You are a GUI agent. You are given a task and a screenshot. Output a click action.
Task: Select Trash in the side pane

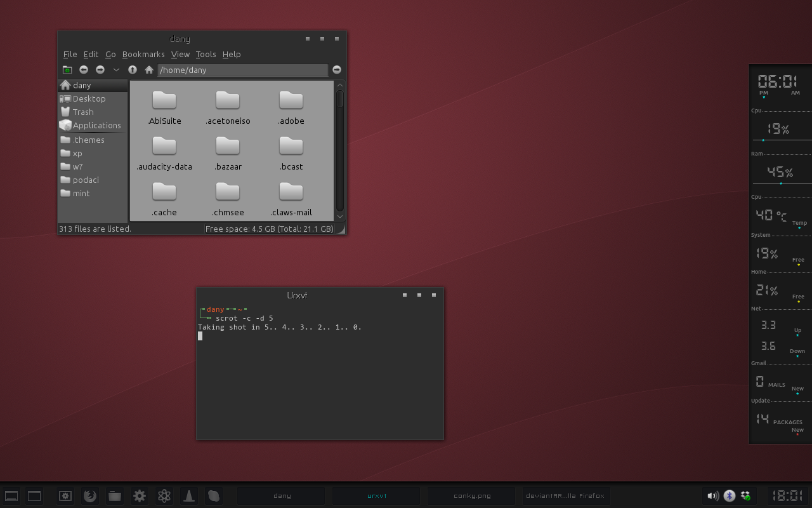(82, 112)
